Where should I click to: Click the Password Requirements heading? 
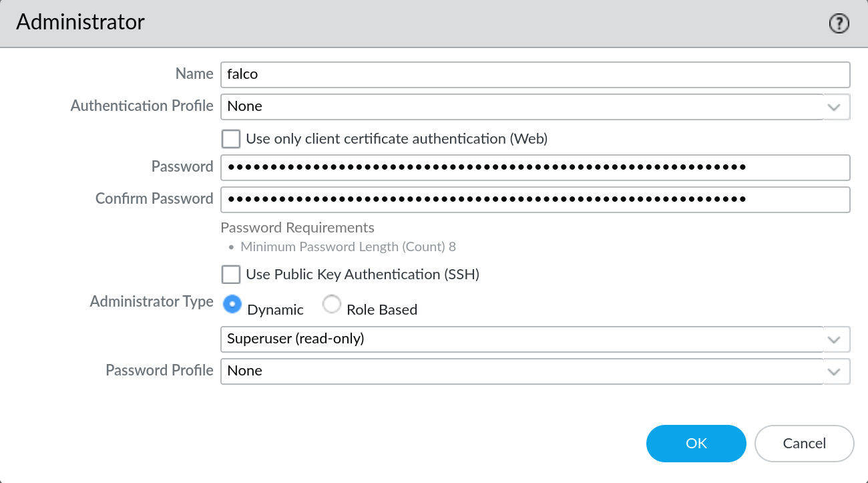(x=297, y=228)
